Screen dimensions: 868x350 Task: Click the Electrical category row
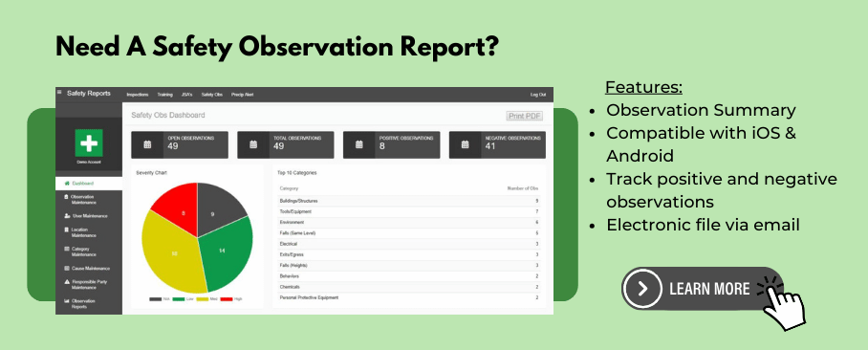tap(409, 244)
